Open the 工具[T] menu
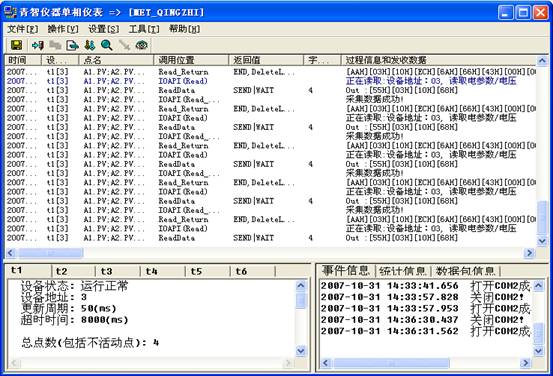Viewport: 553px width, 376px height. (x=144, y=29)
